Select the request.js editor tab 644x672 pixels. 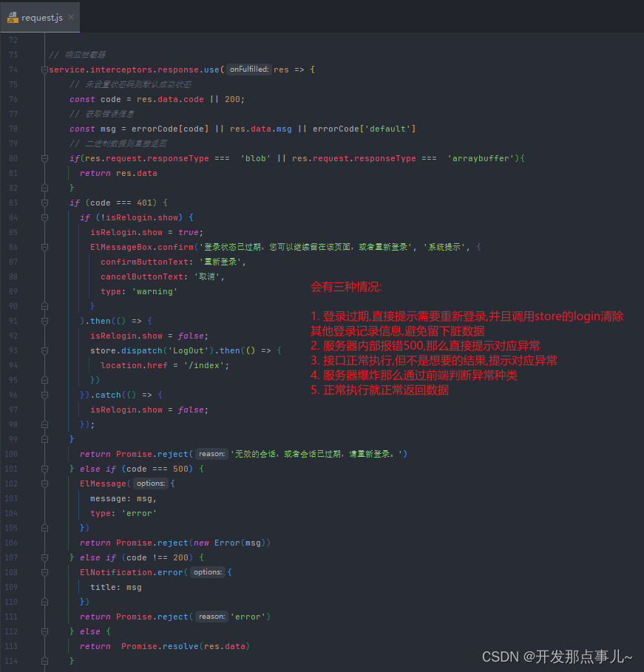pyautogui.click(x=40, y=17)
